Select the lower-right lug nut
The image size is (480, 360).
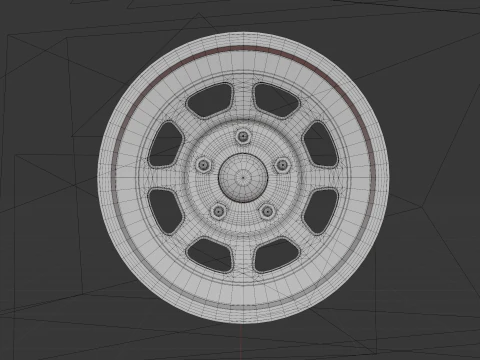268,211
